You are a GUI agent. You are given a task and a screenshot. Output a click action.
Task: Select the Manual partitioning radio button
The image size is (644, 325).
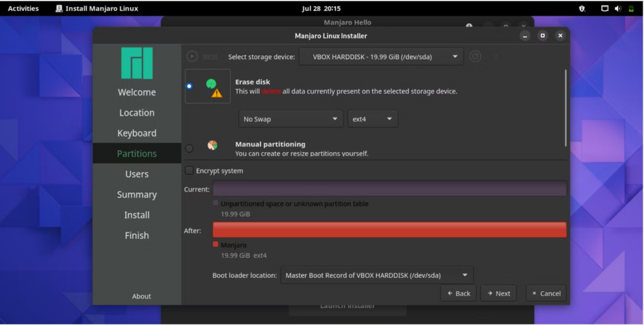[x=189, y=148]
